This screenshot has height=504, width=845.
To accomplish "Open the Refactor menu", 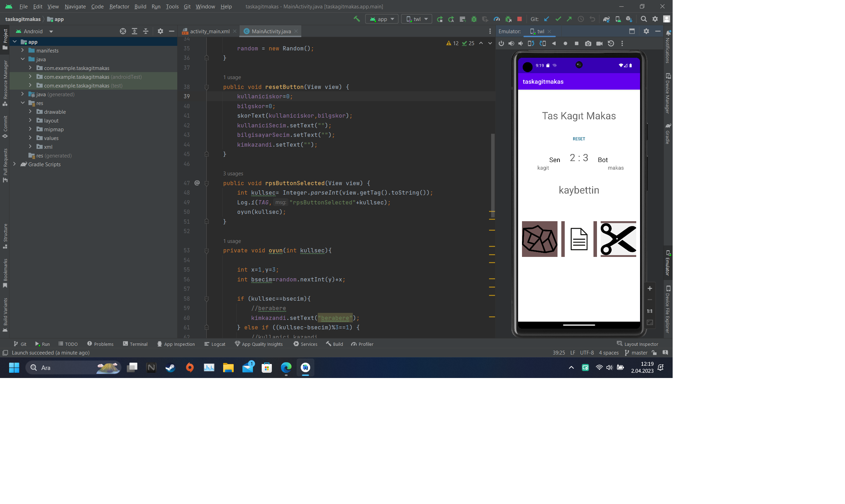I will point(119,6).
